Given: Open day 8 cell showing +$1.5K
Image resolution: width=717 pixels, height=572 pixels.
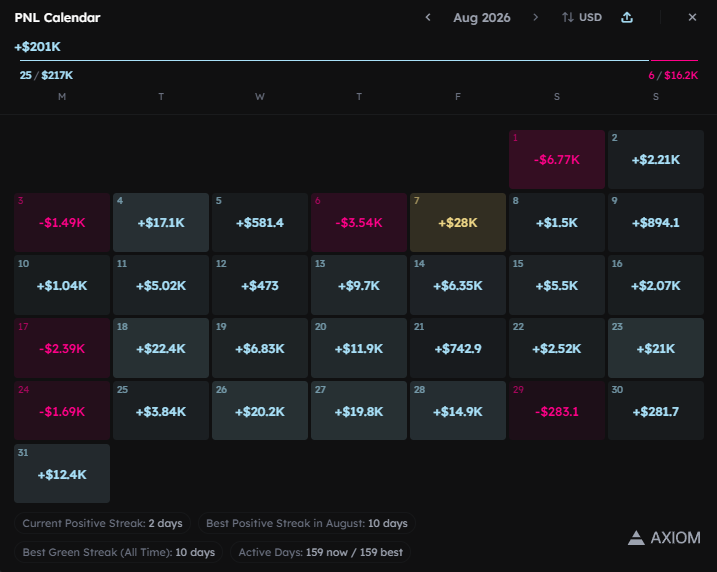Looking at the screenshot, I should [x=557, y=222].
